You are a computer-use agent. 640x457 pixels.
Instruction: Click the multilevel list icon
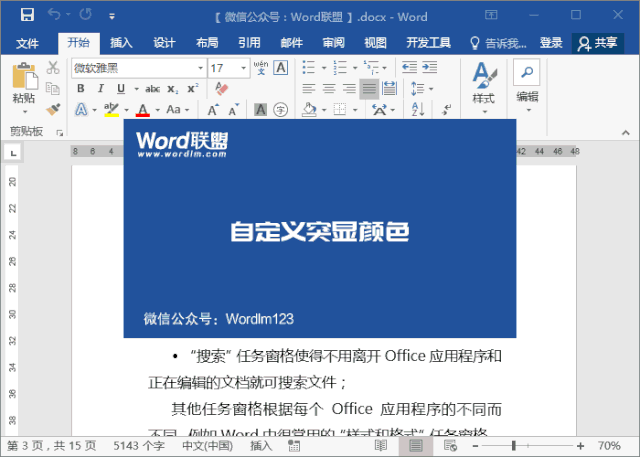coord(371,67)
